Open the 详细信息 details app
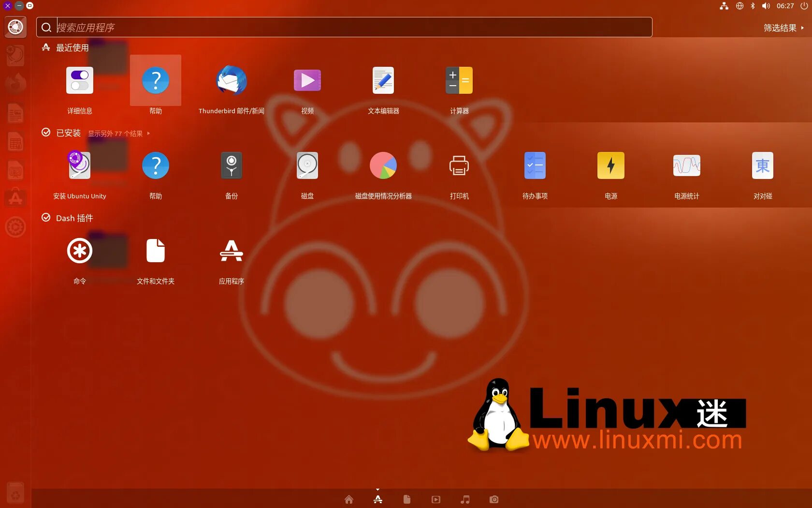 tap(80, 81)
